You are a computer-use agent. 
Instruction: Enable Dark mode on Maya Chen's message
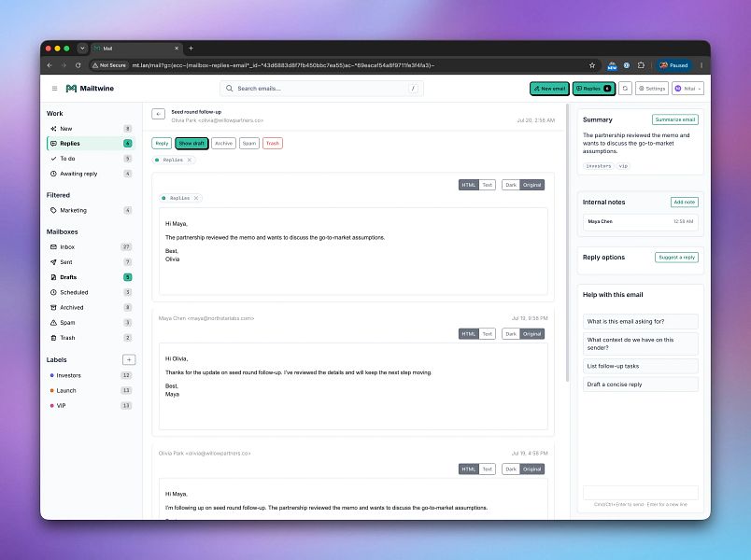pos(511,334)
